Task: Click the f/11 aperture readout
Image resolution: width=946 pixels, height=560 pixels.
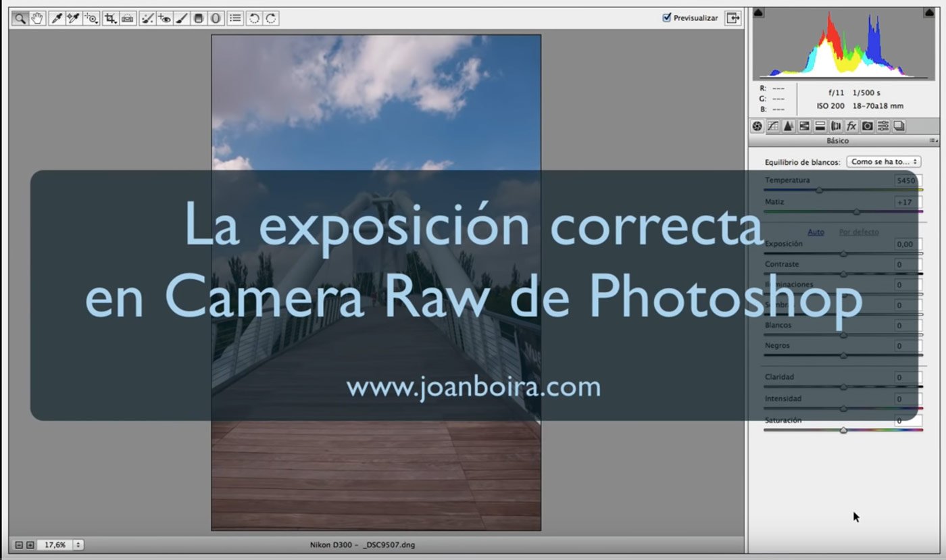Action: point(837,93)
